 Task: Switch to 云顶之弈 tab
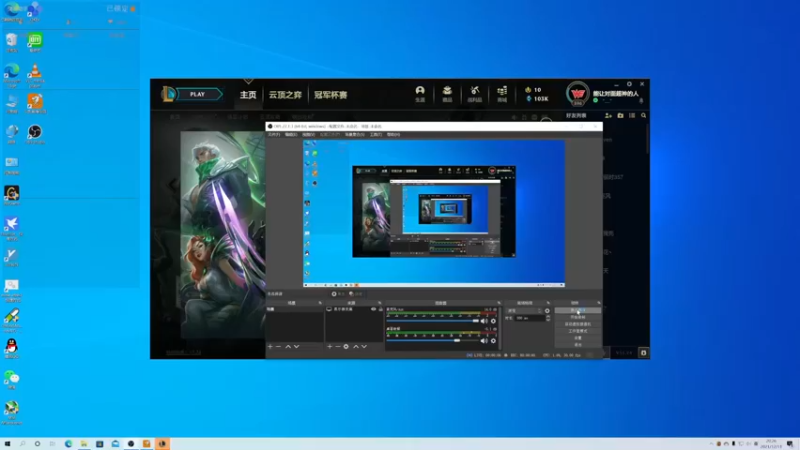pyautogui.click(x=285, y=95)
